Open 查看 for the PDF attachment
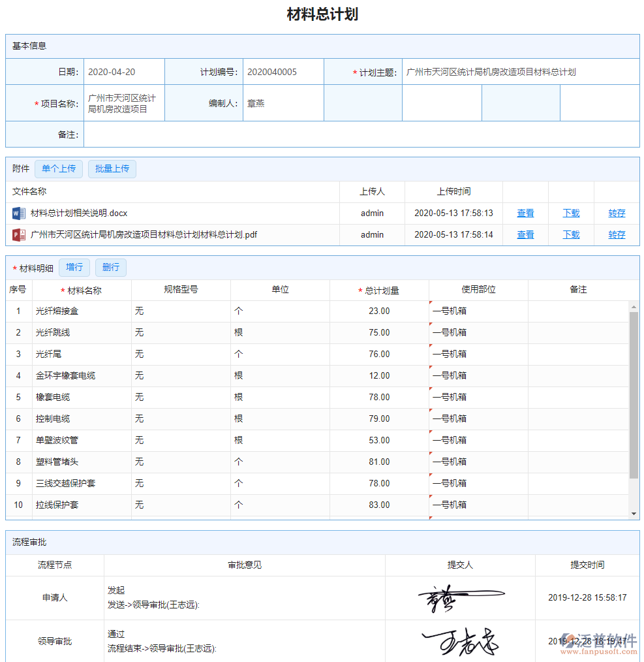 (x=525, y=234)
